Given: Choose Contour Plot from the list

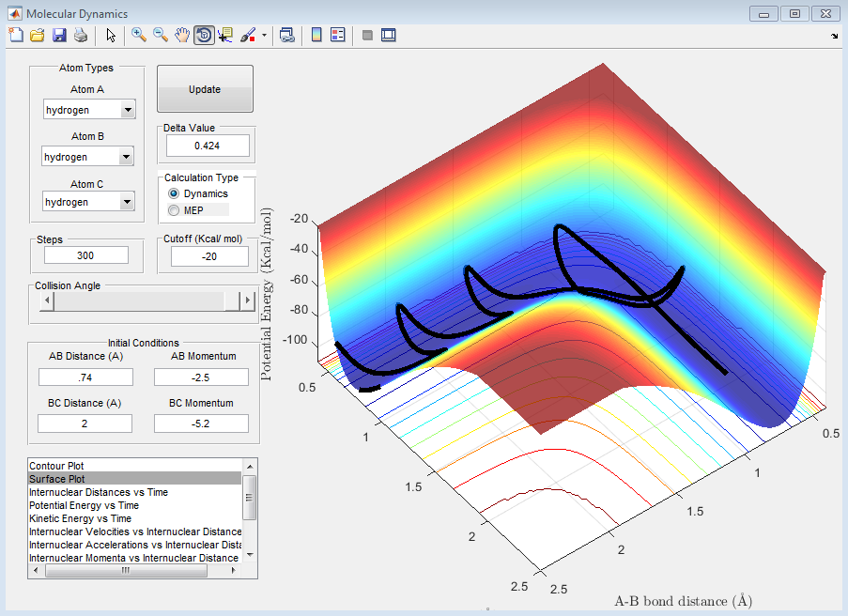Looking at the screenshot, I should pyautogui.click(x=54, y=466).
